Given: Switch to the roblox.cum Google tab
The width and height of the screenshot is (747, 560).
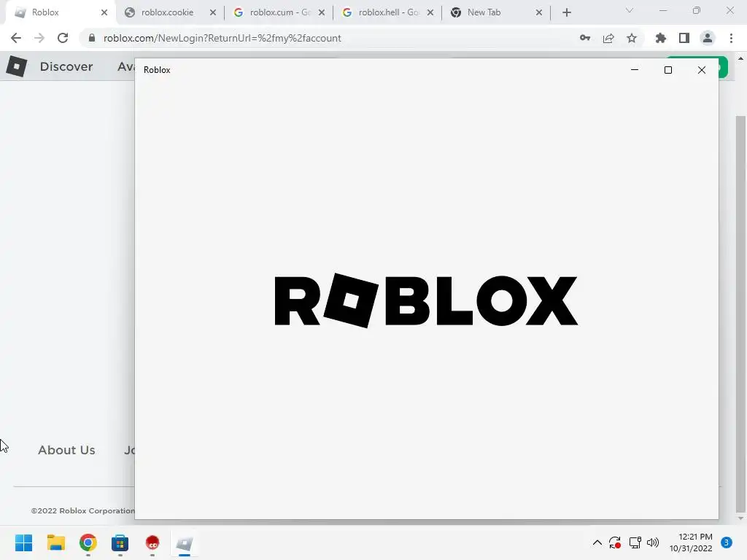Looking at the screenshot, I should (279, 12).
